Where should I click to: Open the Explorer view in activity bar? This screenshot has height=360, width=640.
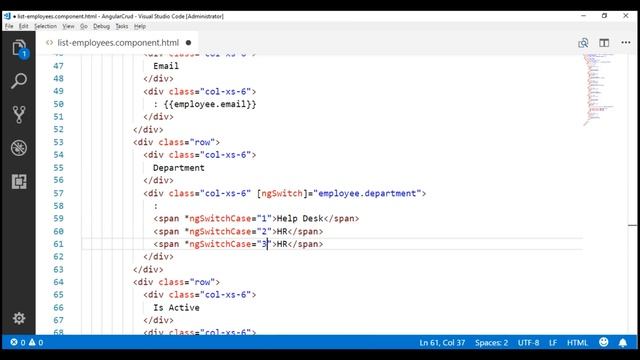[x=19, y=49]
